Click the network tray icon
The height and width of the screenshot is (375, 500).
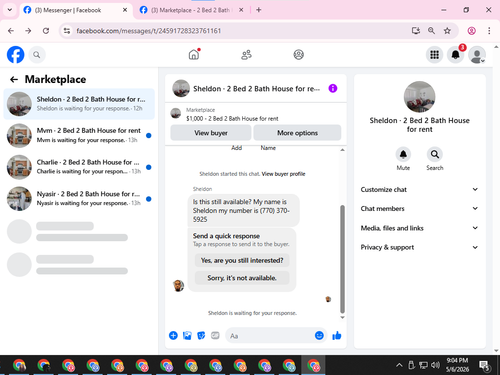423,365
